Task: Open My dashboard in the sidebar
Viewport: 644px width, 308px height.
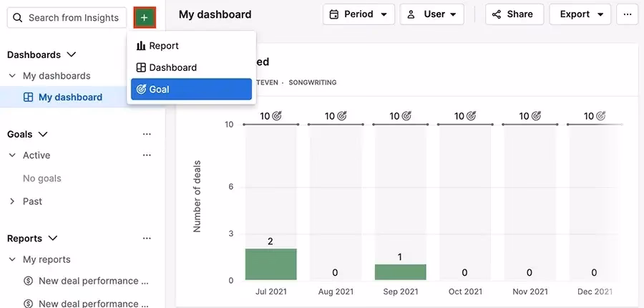Action: point(69,97)
